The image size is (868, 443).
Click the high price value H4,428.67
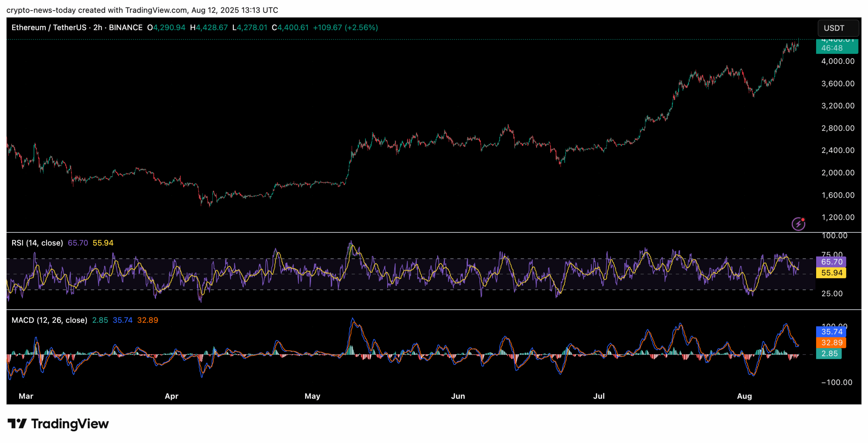tap(209, 27)
